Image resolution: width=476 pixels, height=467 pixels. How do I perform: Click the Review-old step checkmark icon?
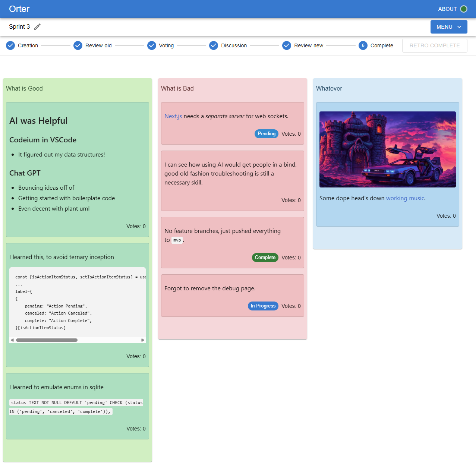point(78,45)
